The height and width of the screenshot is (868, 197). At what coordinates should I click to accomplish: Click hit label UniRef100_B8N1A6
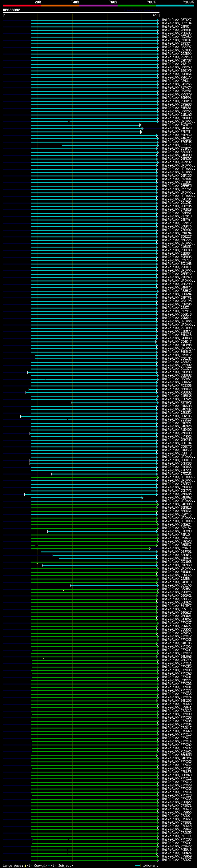point(176,416)
